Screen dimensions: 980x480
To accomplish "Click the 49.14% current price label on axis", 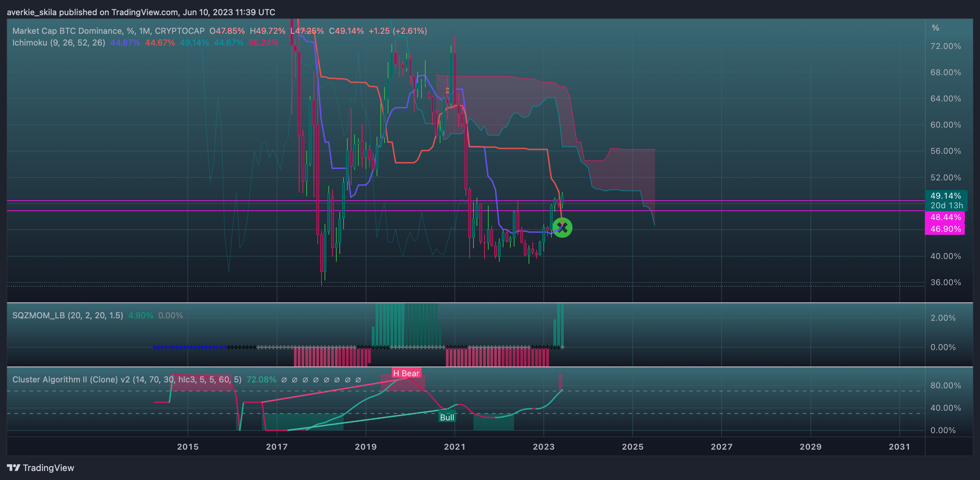I will tap(946, 196).
